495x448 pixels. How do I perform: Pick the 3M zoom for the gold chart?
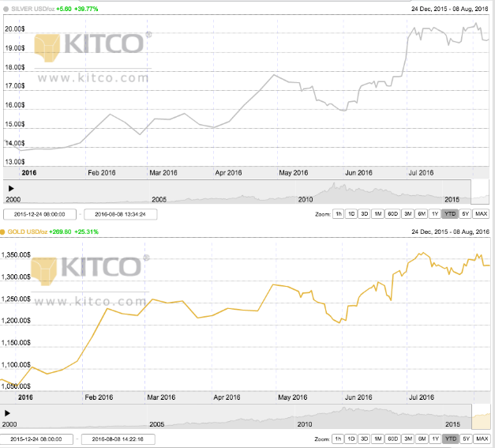(x=408, y=439)
